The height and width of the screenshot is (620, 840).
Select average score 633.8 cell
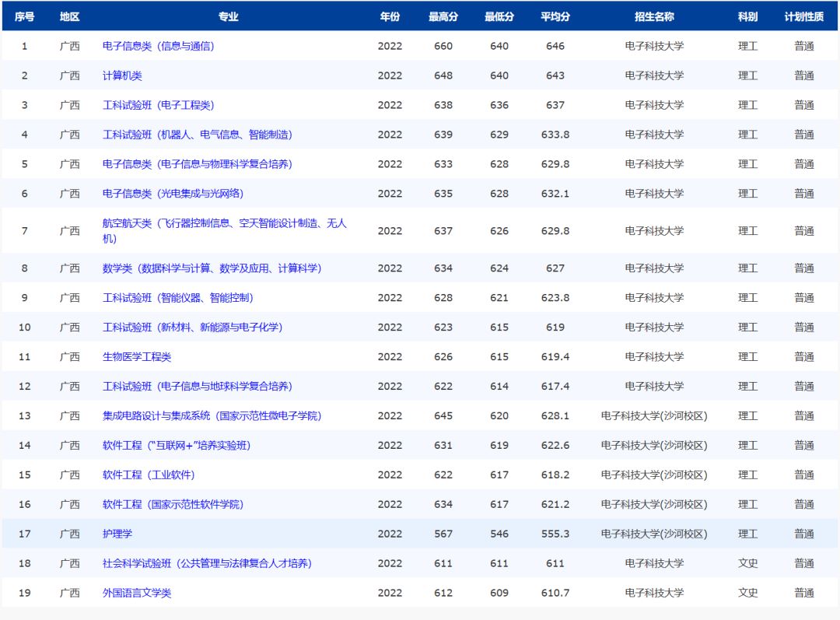[555, 135]
